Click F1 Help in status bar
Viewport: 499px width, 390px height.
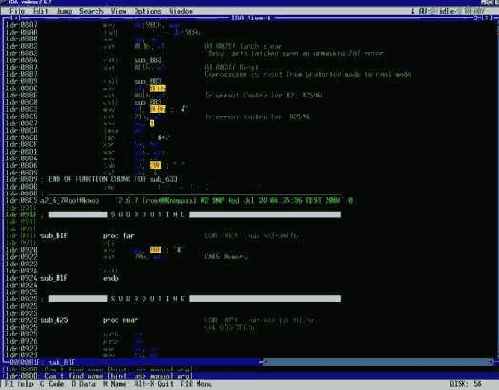pos(18,384)
